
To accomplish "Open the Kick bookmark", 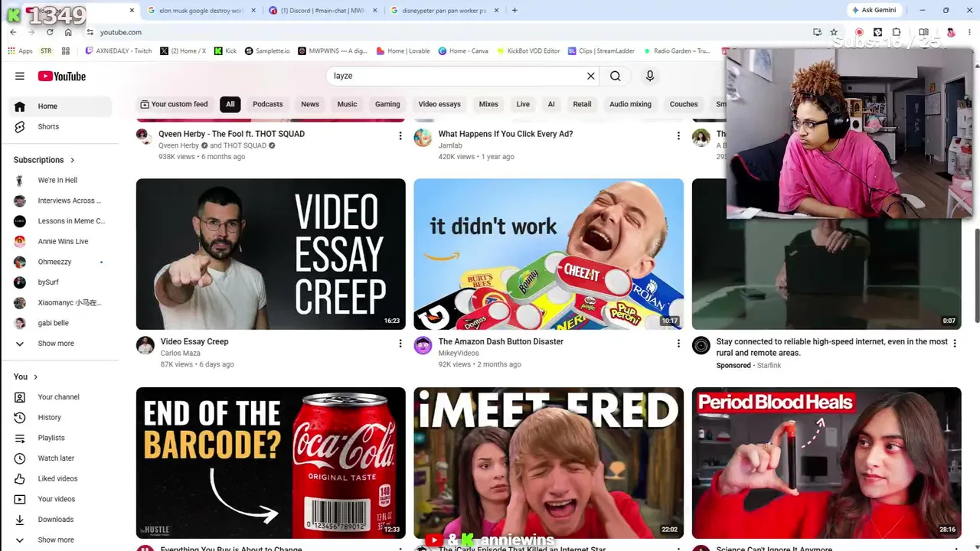I will click(x=225, y=51).
